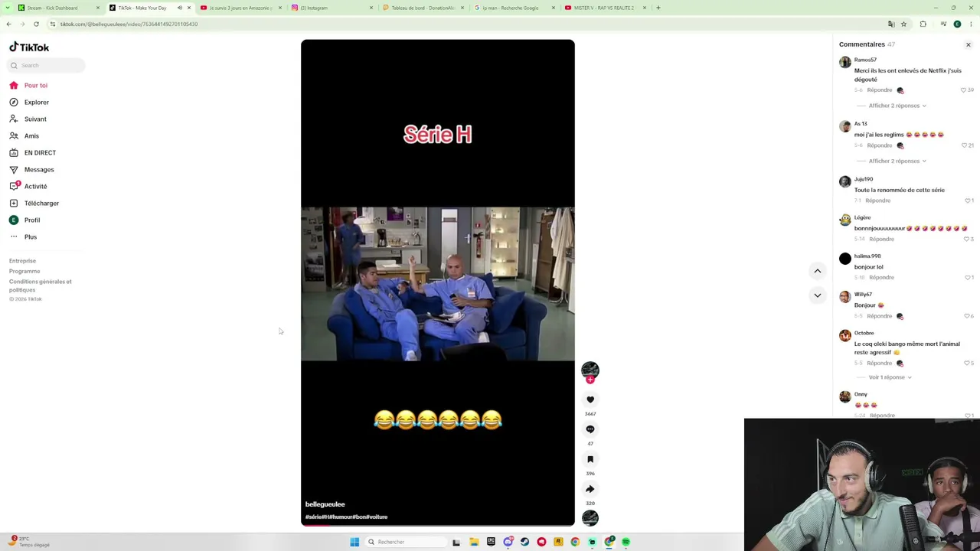The image size is (980, 551).
Task: Switch to the Stream - Kick Dashboard tab
Action: pyautogui.click(x=52, y=8)
